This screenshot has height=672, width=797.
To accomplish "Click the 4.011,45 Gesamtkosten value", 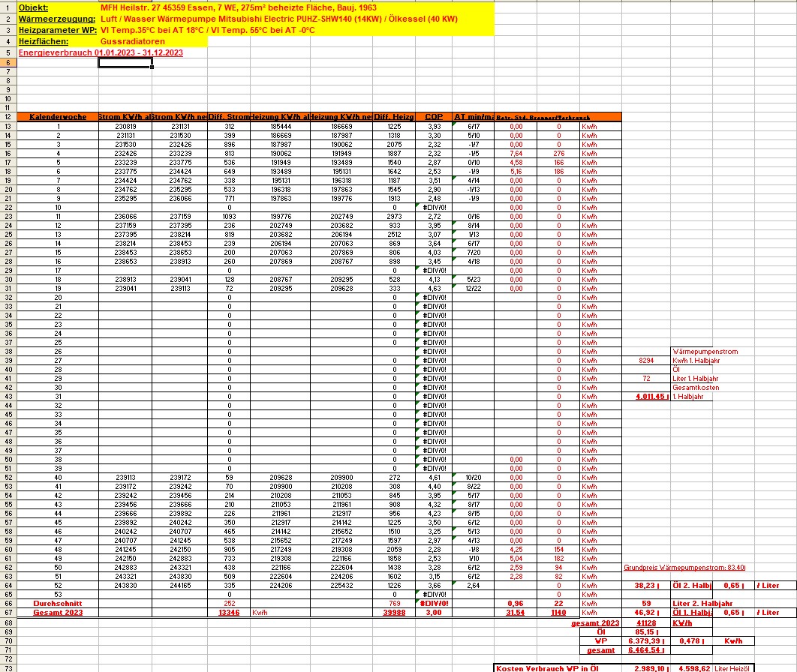I will pos(651,396).
